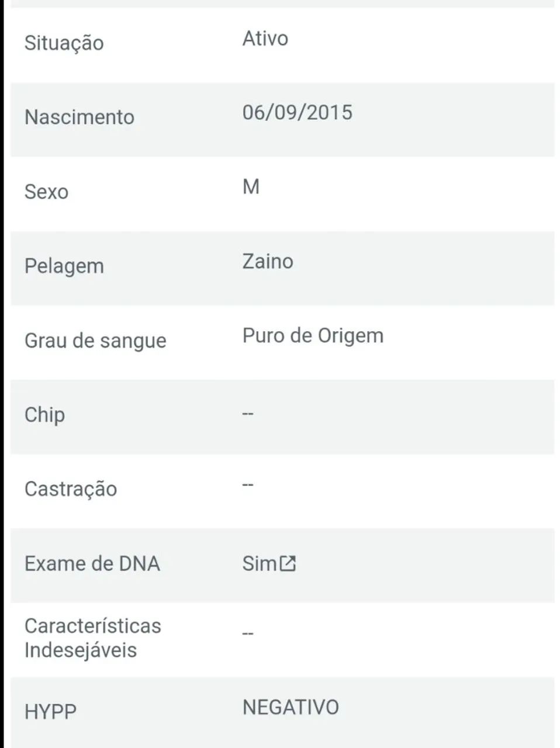Click the empty Castração value dash

[x=248, y=484]
